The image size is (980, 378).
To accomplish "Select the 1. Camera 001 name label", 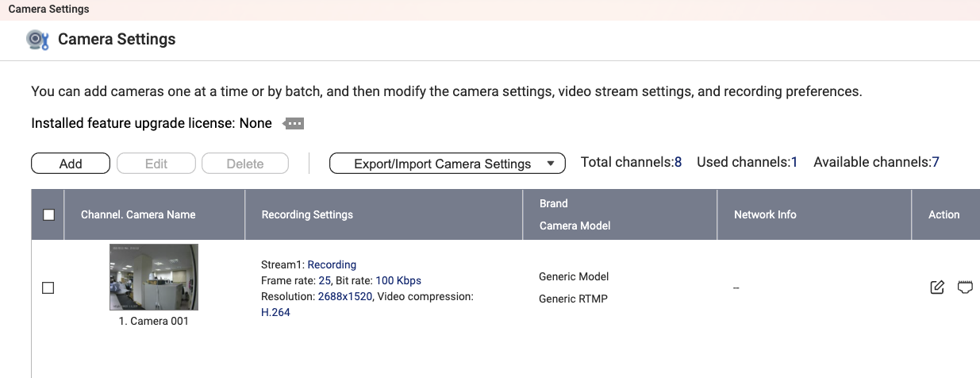I will pos(154,322).
